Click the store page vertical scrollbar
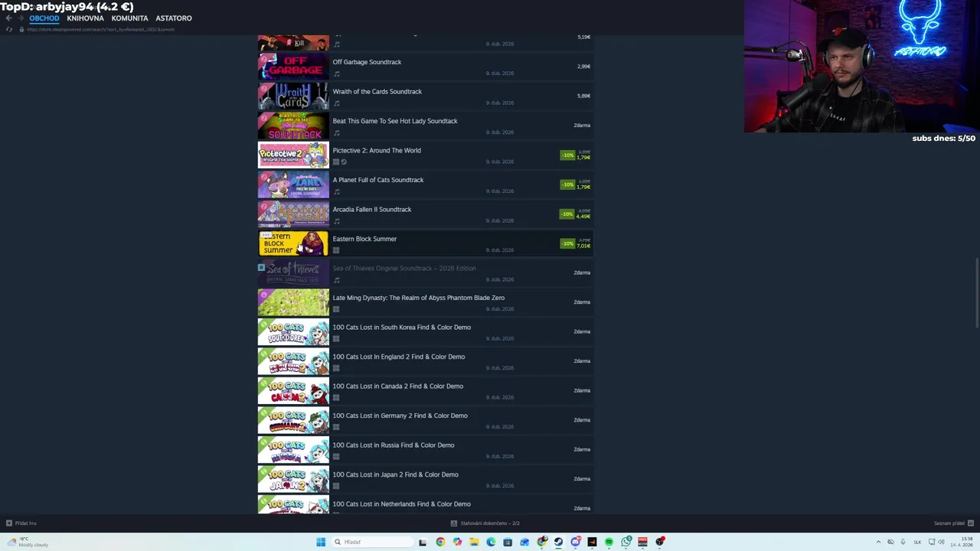 pos(977,293)
